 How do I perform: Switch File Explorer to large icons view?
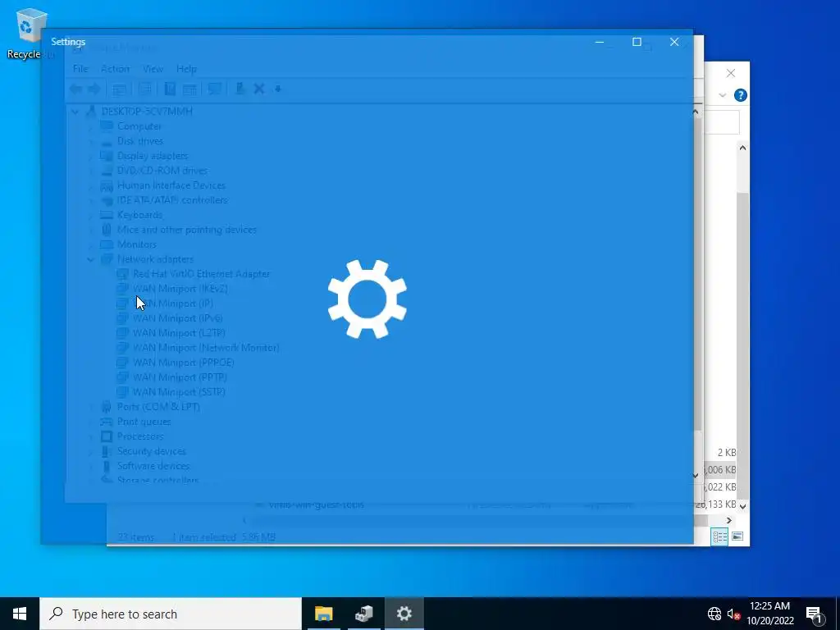(737, 536)
